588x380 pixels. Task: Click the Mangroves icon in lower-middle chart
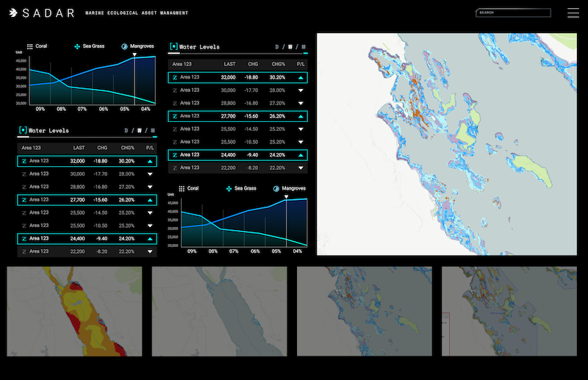[x=276, y=189]
